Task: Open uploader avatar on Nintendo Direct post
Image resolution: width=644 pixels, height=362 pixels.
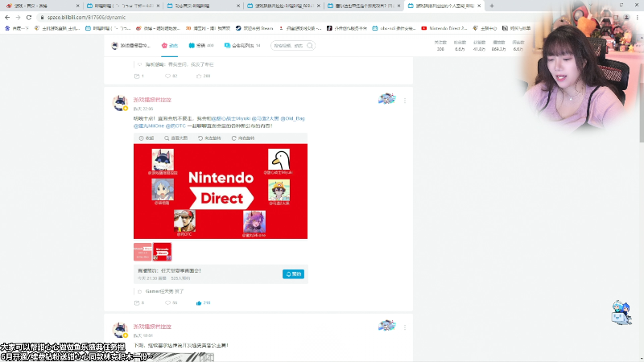Action: 120,103
